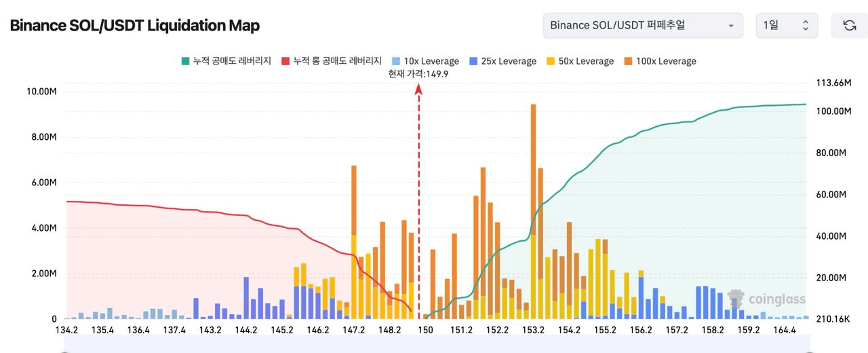Click the 2.00M left axis value
Viewport: 868px width, 353px height.
point(43,274)
